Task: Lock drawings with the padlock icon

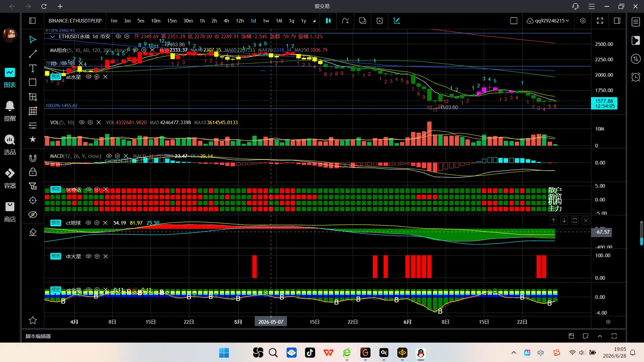Action: (x=33, y=172)
